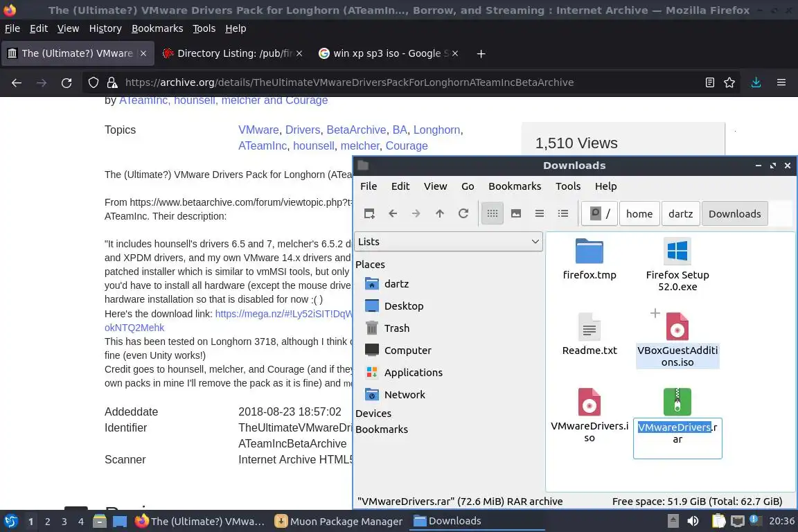The height and width of the screenshot is (532, 798).
Task: Open the Muon Package Manager taskbar item
Action: click(339, 522)
